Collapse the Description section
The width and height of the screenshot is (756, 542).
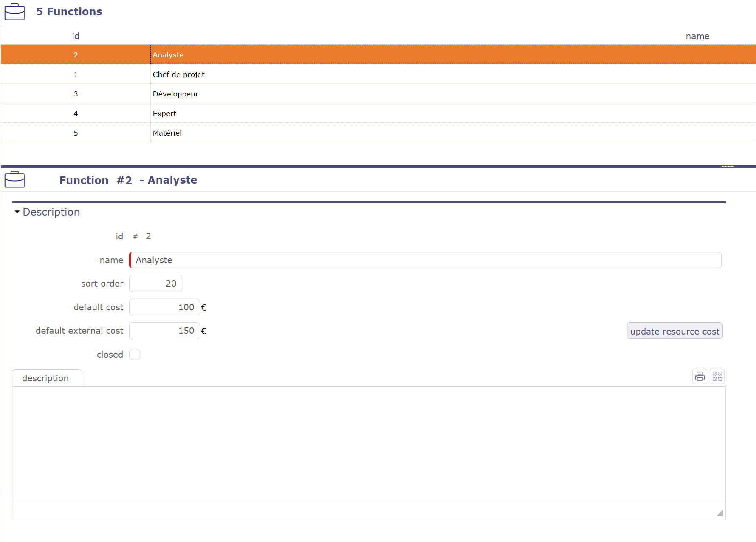point(17,212)
